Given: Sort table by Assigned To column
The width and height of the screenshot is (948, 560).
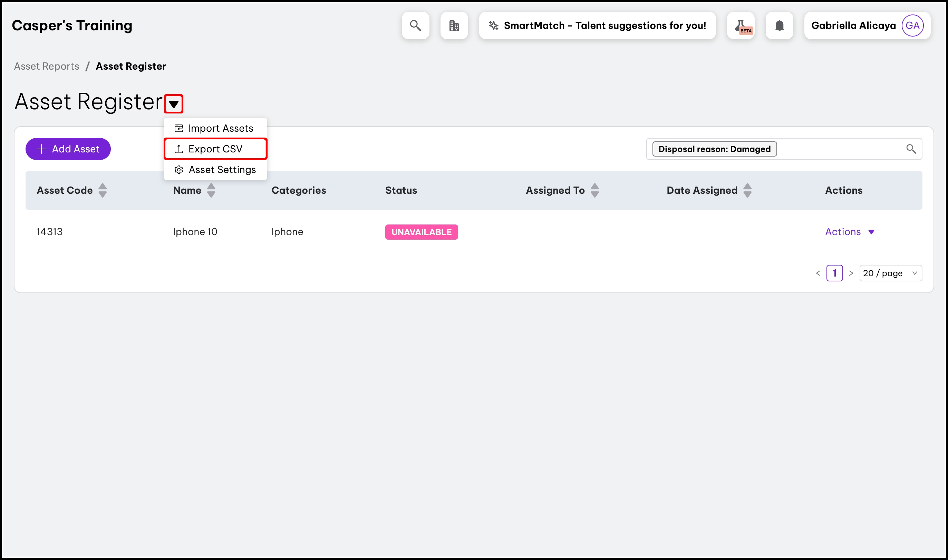Looking at the screenshot, I should pos(594,191).
